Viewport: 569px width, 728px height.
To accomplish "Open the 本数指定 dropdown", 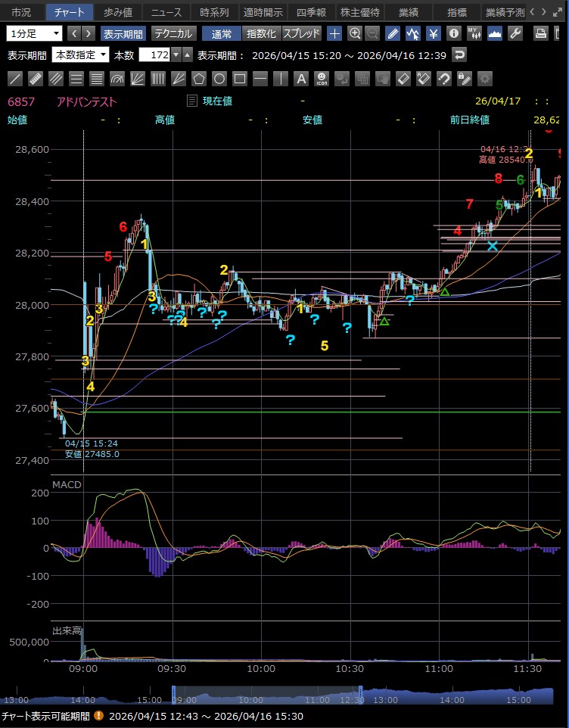I will [x=81, y=55].
